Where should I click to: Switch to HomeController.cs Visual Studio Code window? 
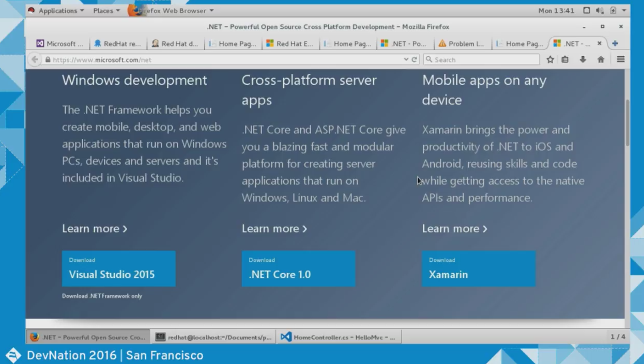point(339,337)
